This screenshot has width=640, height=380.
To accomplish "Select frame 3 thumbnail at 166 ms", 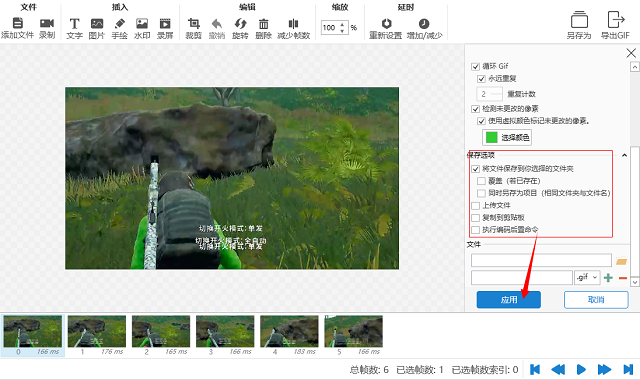I will click(x=225, y=336).
